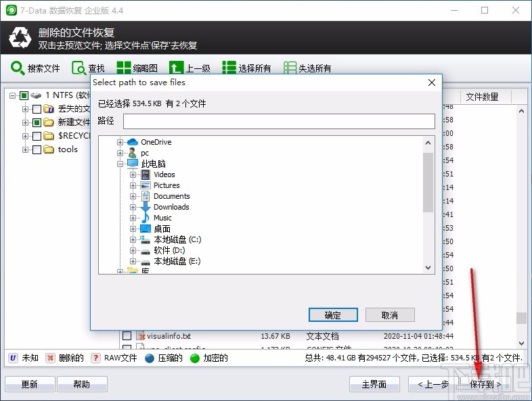Click the 此电脑 computer icon
The width and height of the screenshot is (532, 401).
click(133, 164)
